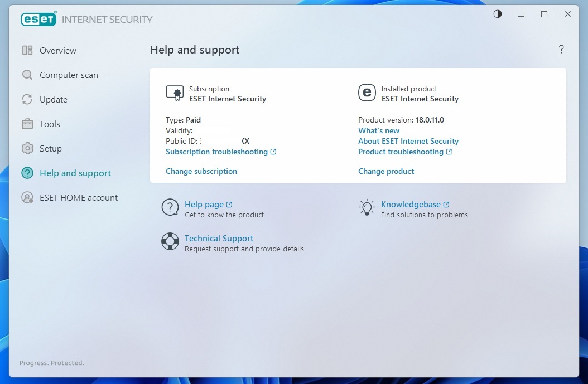Open ESET HOME account
This screenshot has height=384, width=588.
tap(79, 197)
